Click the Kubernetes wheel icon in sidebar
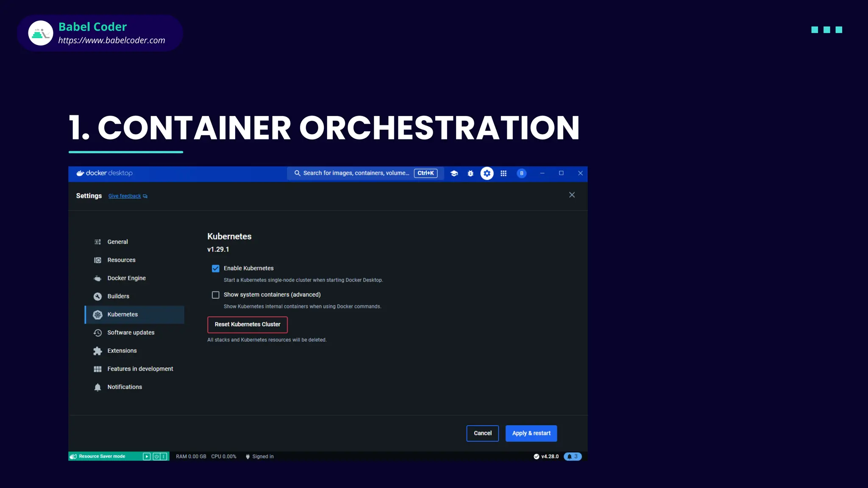The height and width of the screenshot is (488, 868). (97, 315)
